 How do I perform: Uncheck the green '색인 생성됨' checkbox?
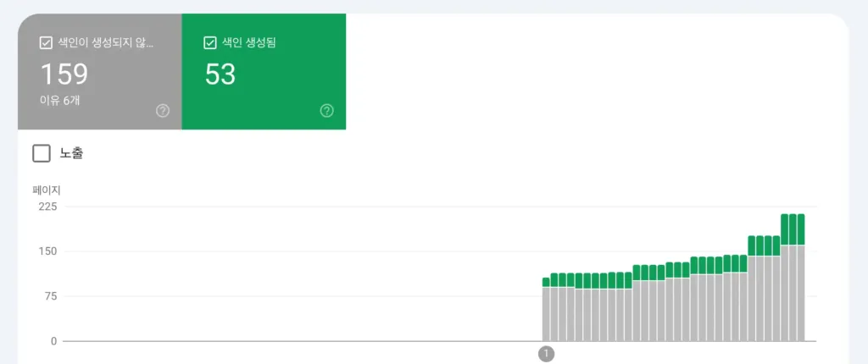[210, 43]
